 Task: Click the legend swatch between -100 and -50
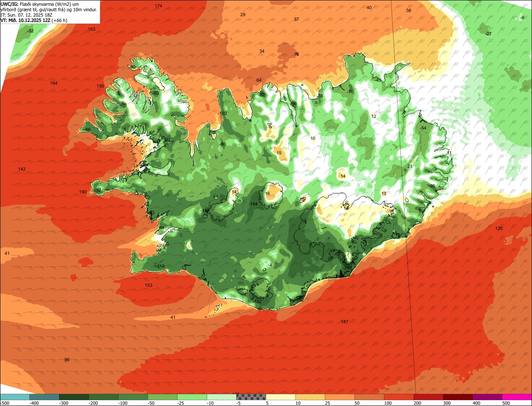133,397
